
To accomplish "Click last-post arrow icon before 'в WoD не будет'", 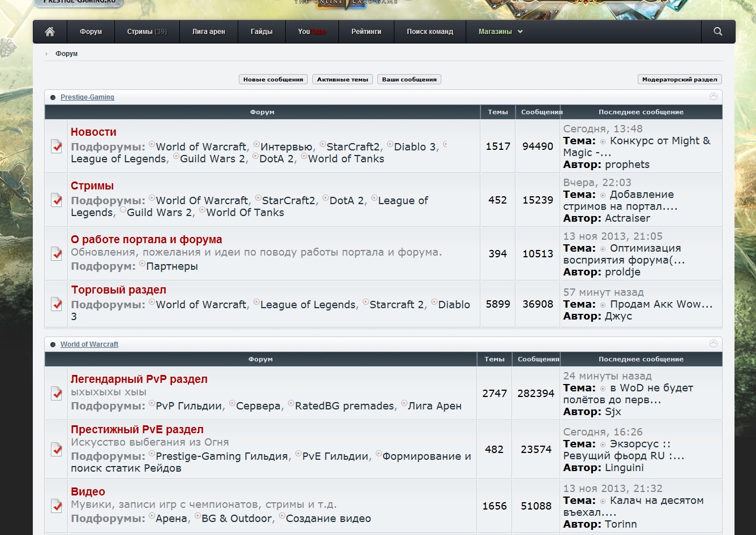I will pyautogui.click(x=603, y=389).
